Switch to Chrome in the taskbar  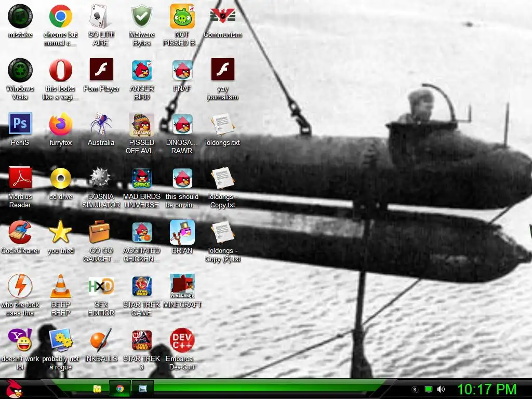(x=120, y=389)
